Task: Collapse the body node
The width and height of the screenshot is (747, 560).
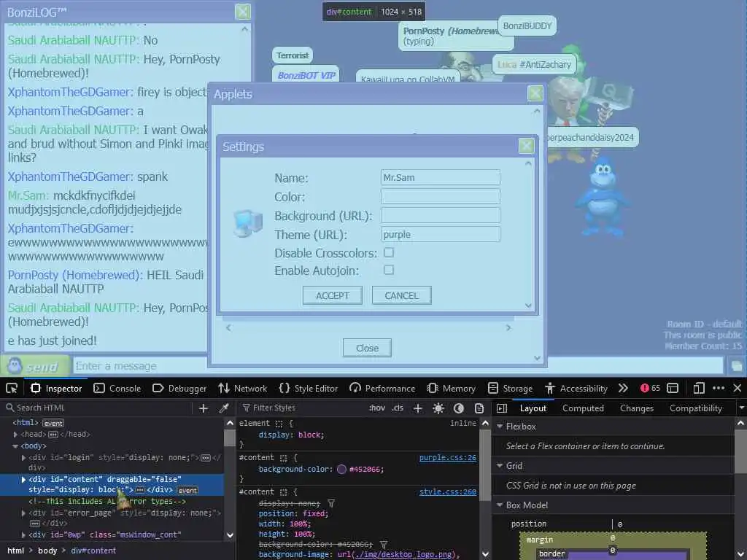Action: [15, 446]
